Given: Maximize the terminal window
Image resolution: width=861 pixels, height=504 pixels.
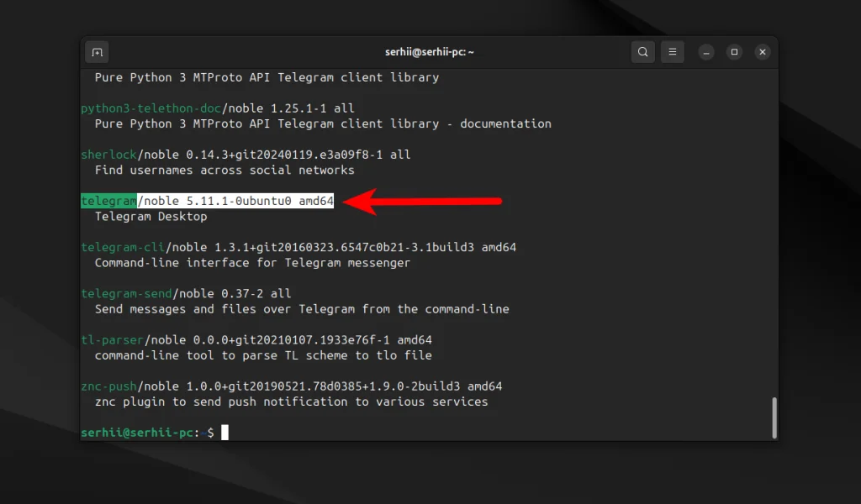Looking at the screenshot, I should coord(734,52).
